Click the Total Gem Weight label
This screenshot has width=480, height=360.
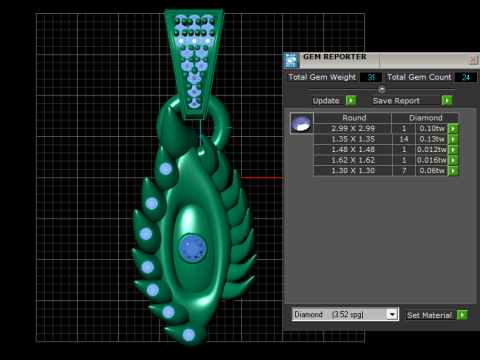(x=322, y=77)
